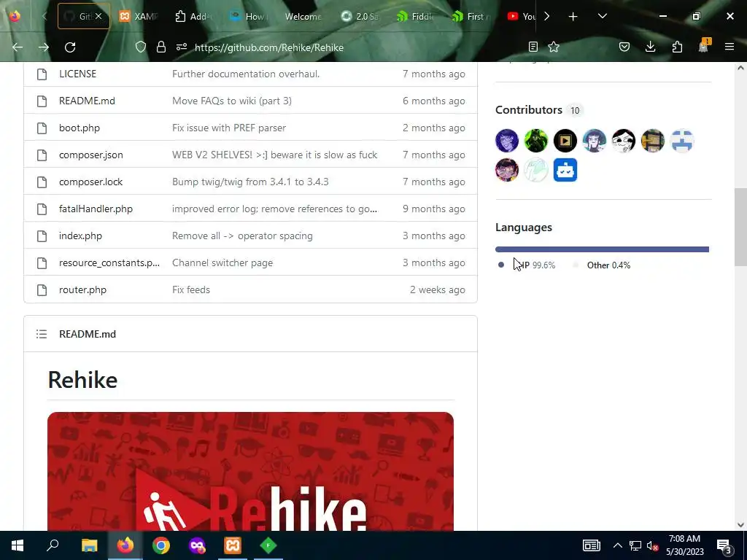Open Chrome from the taskbar
This screenshot has height=560, width=747.
[161, 545]
